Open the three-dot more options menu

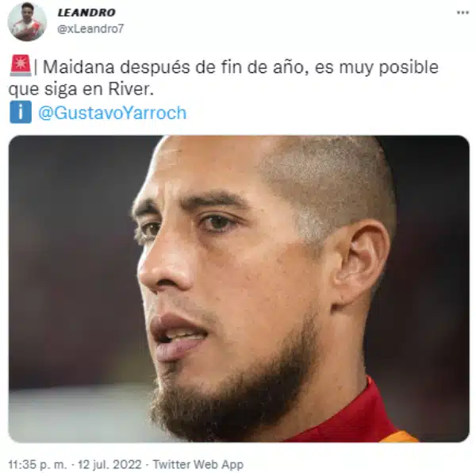tap(463, 13)
